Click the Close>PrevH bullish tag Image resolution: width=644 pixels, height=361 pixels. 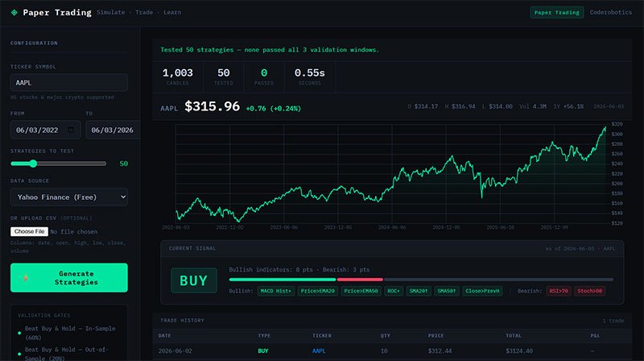pos(482,291)
